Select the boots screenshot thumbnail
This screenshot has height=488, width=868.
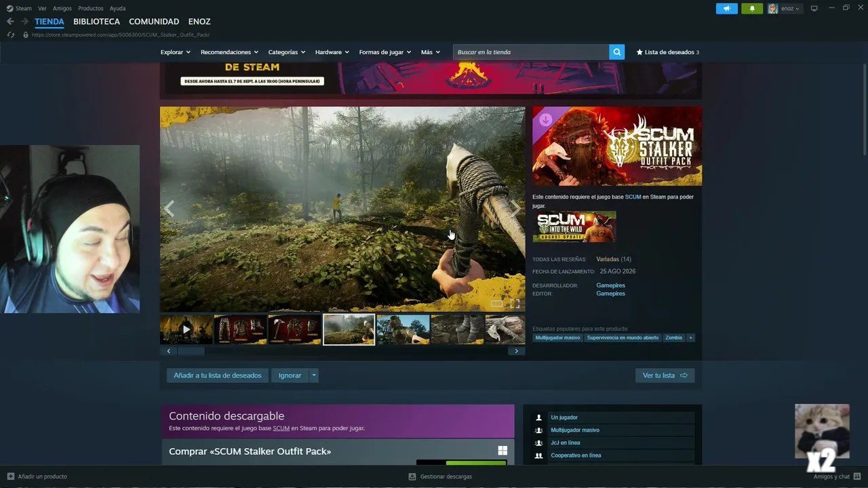pyautogui.click(x=457, y=329)
